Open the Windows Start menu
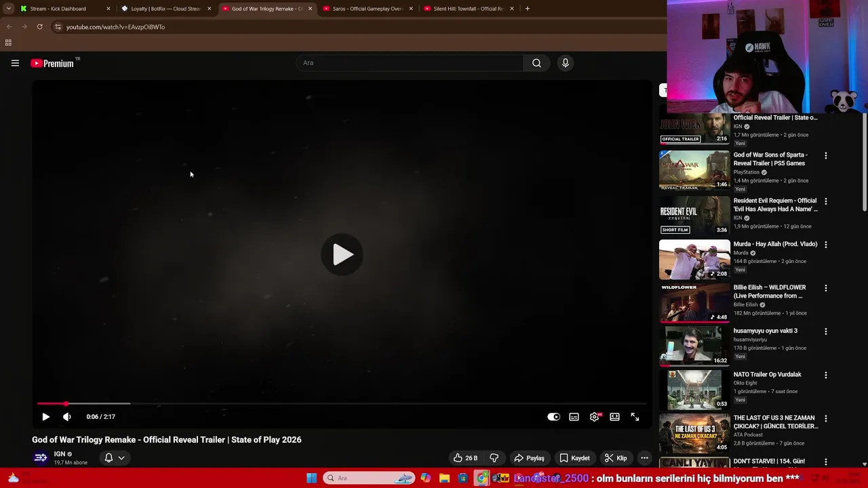The width and height of the screenshot is (868, 488). pyautogui.click(x=312, y=478)
